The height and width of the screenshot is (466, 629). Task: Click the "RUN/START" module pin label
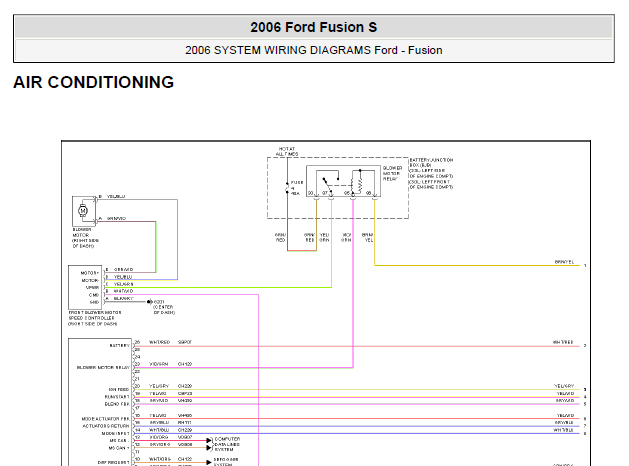click(x=117, y=397)
